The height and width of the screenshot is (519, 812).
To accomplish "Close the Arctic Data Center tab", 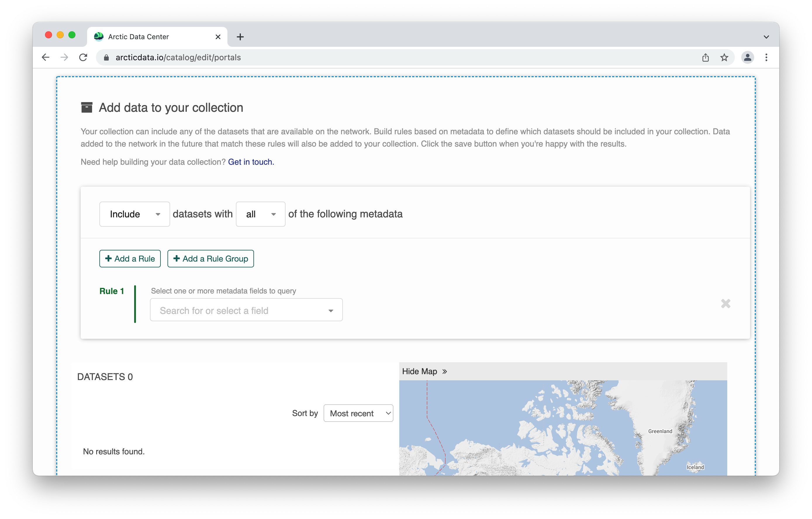I will tap(218, 37).
